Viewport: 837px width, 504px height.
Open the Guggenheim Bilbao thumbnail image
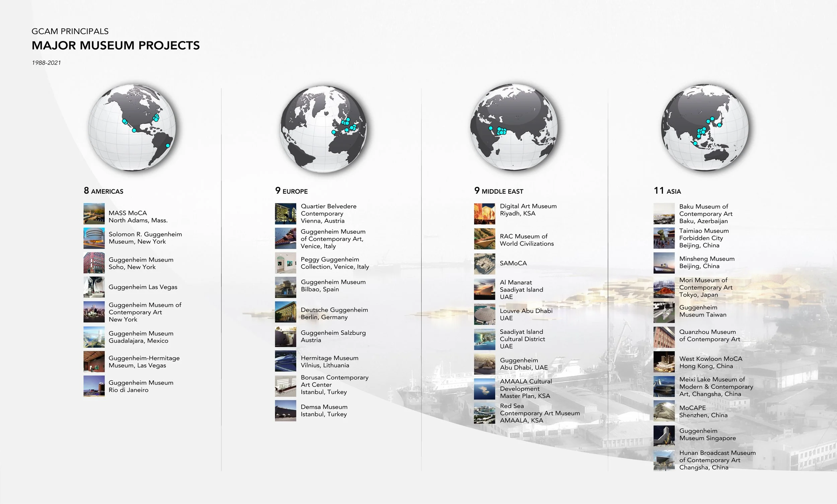pos(285,287)
